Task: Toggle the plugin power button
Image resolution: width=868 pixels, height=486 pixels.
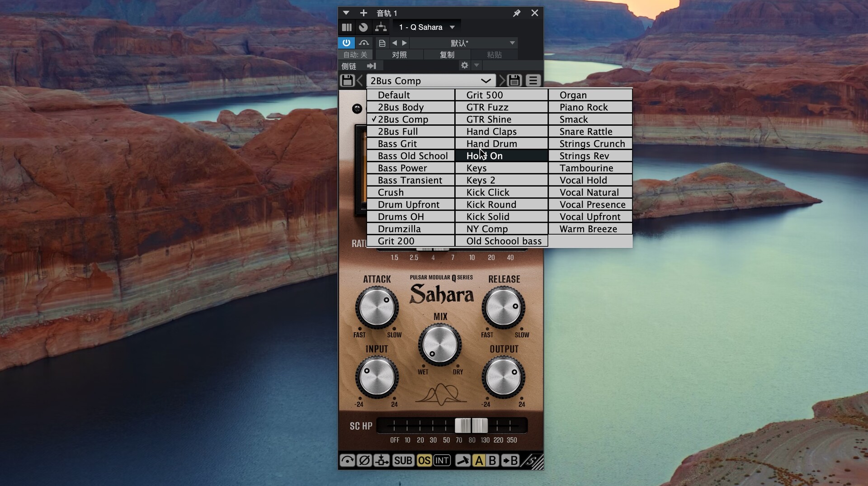Action: [346, 43]
